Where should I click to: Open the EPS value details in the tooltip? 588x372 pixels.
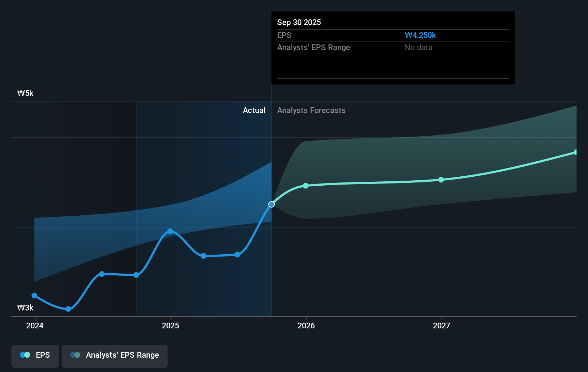click(x=420, y=35)
